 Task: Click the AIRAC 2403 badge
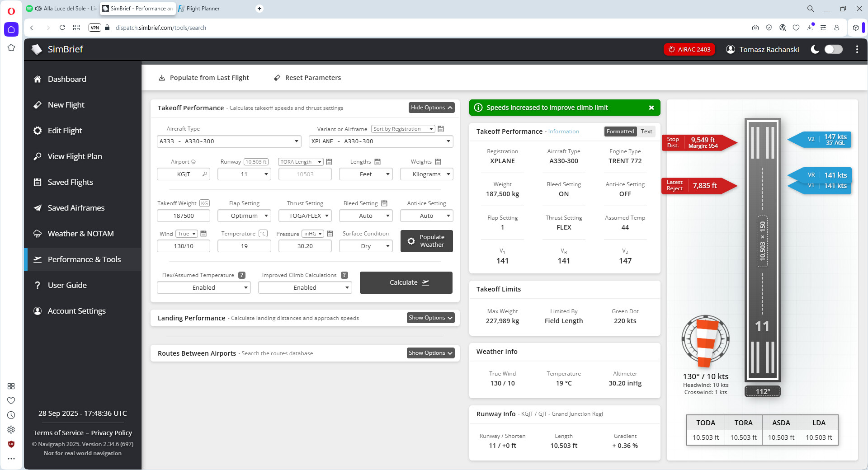[x=689, y=49]
